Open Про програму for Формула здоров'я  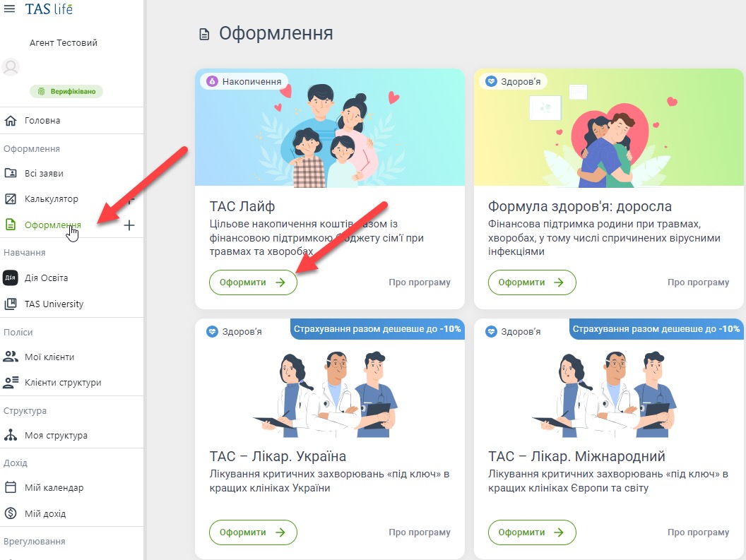[x=698, y=282]
